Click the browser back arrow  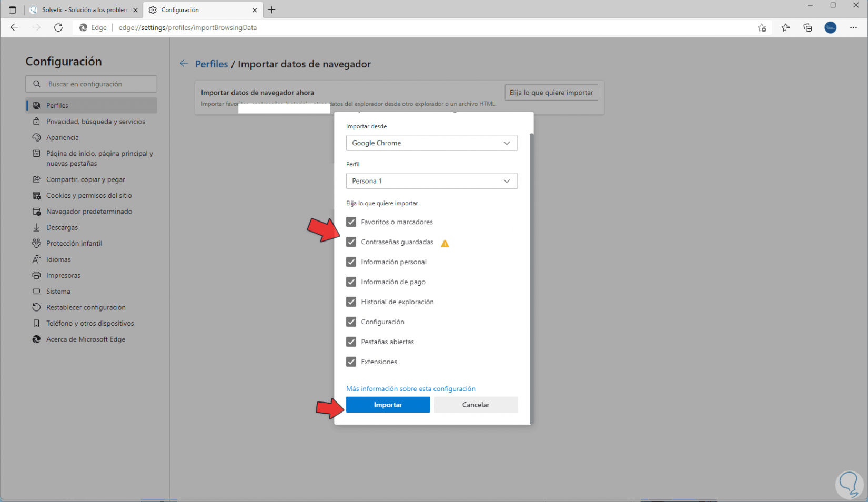(14, 27)
